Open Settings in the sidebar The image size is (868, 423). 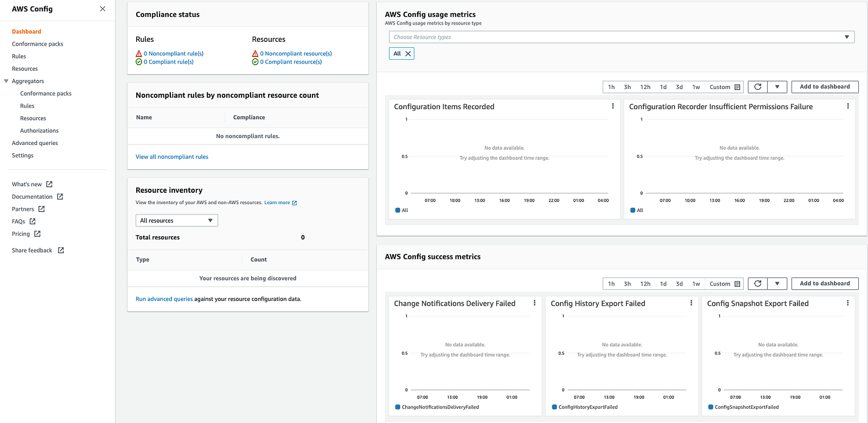point(23,156)
